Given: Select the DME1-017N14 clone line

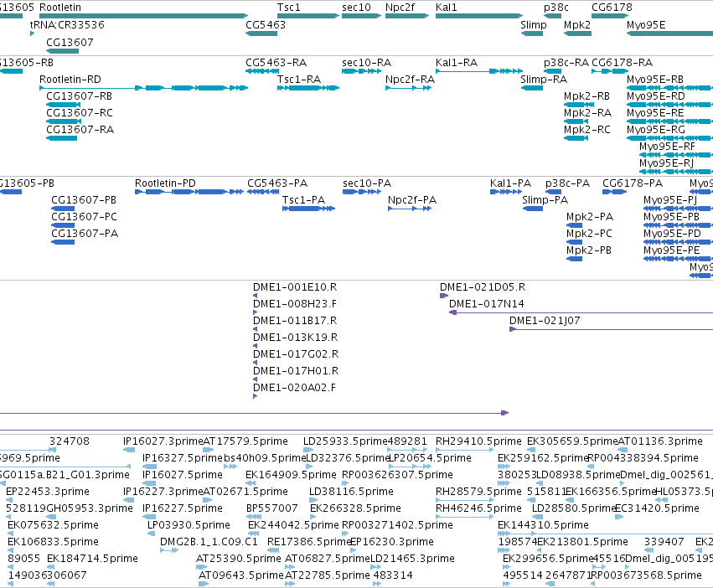Looking at the screenshot, I should [x=581, y=313].
